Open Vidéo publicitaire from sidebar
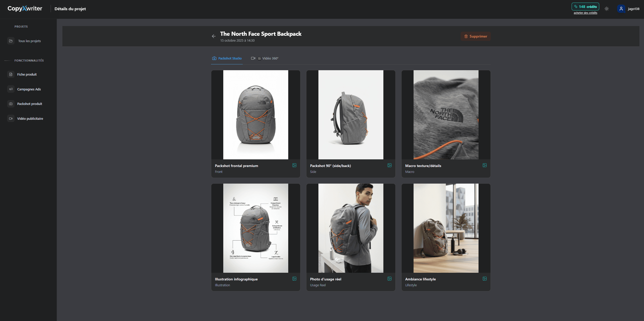The image size is (644, 321). tap(30, 118)
